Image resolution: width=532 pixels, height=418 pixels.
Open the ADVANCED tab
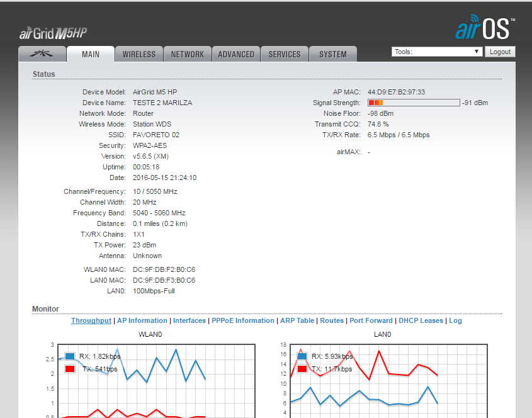(236, 54)
